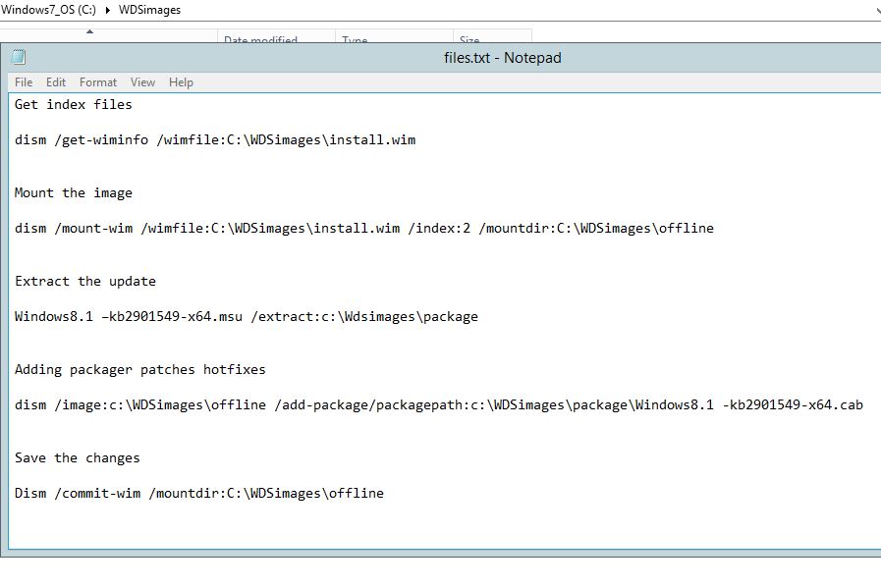The width and height of the screenshot is (881, 588).
Task: Click the Dism /commit-wim command line
Action: pos(199,493)
